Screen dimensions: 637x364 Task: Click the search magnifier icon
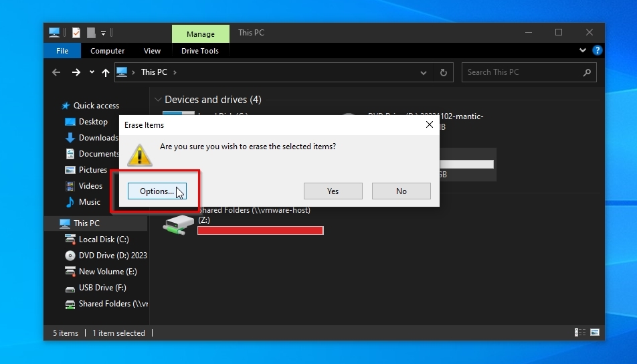[x=587, y=72]
